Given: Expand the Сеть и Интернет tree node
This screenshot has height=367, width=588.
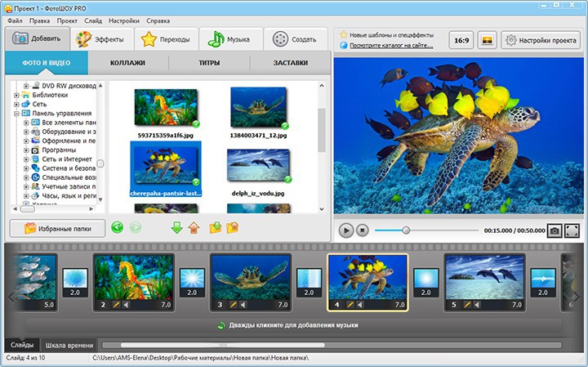Looking at the screenshot, I should coord(26,159).
